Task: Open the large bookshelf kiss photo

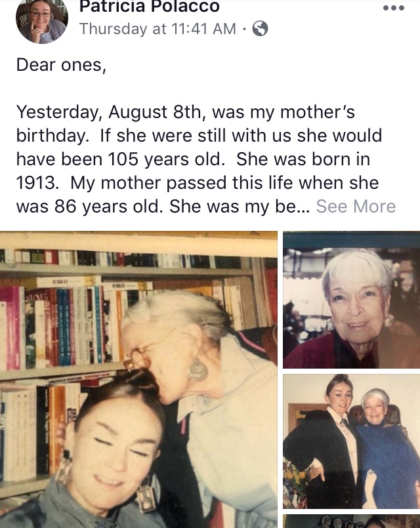Action: [x=138, y=380]
